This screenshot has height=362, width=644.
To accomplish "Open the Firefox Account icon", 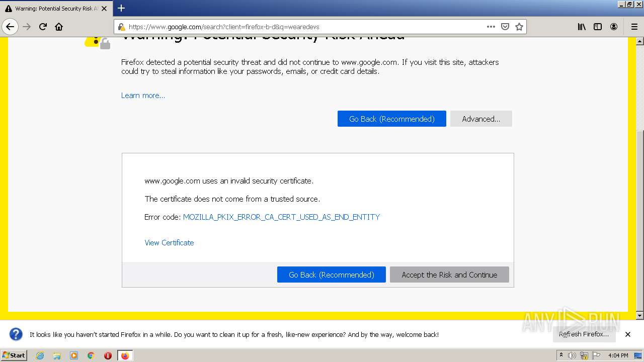I will tap(614, 27).
